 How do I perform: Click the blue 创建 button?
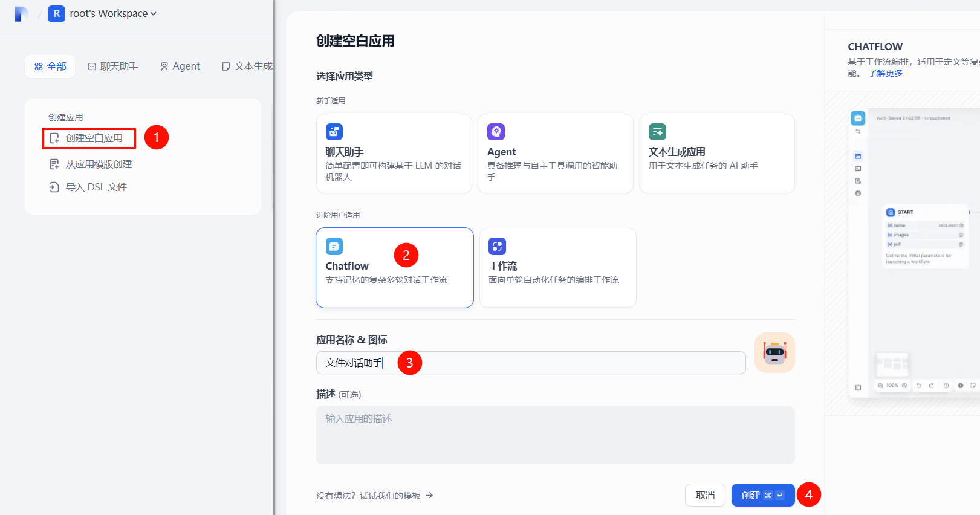763,495
